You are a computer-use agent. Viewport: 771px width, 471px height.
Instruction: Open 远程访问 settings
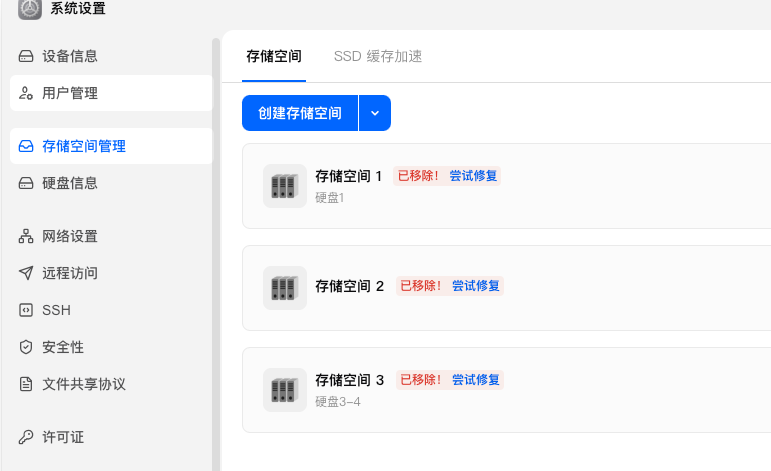pyautogui.click(x=111, y=273)
